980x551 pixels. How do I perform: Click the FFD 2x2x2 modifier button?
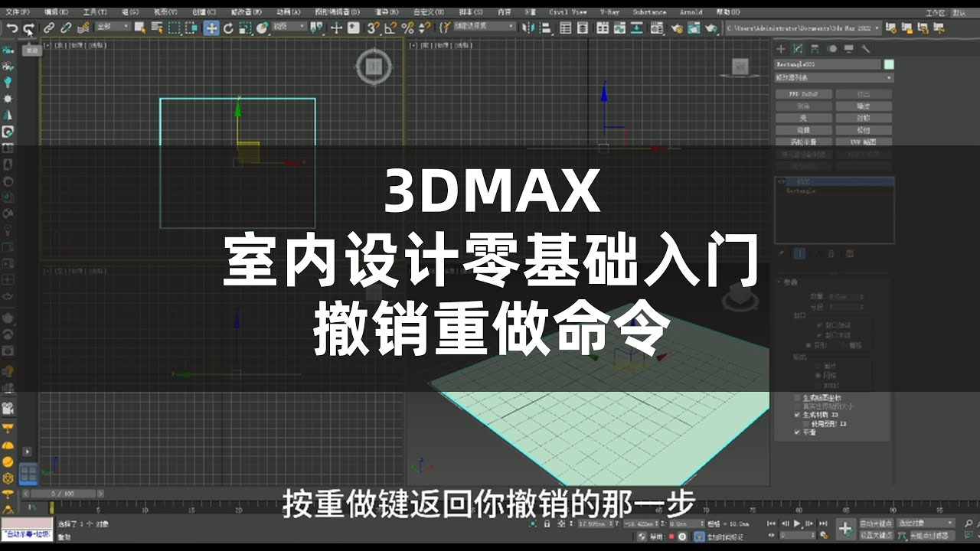(x=803, y=95)
